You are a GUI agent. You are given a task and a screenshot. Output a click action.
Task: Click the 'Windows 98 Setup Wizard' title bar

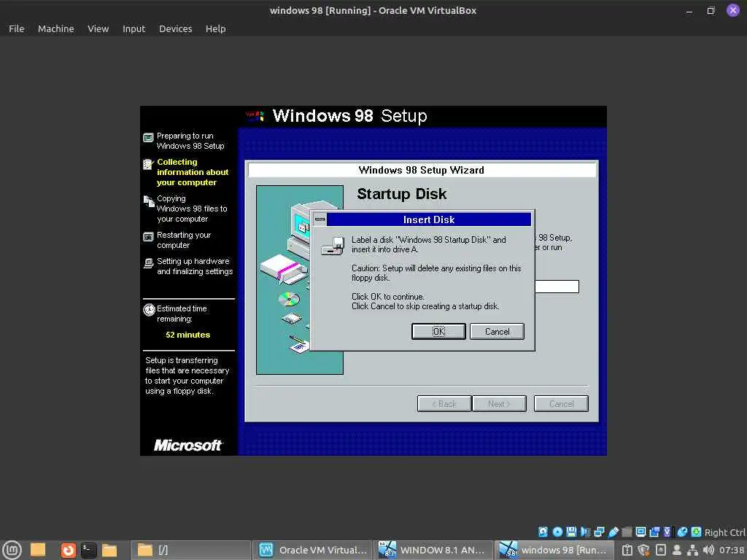pyautogui.click(x=422, y=170)
